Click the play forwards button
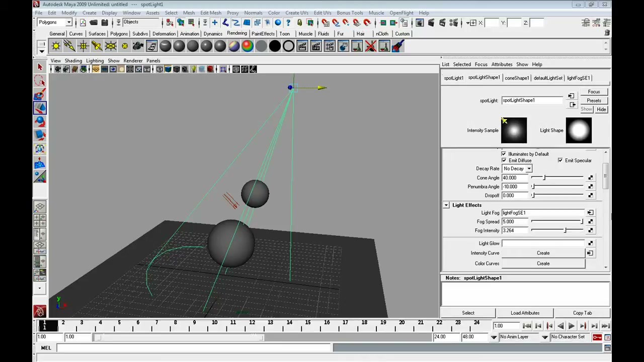Image resolution: width=644 pixels, height=362 pixels. pos(572,326)
